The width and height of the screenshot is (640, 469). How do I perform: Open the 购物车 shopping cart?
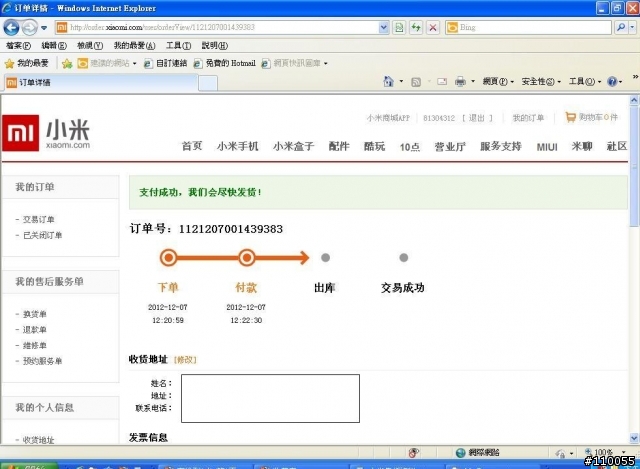click(x=591, y=118)
